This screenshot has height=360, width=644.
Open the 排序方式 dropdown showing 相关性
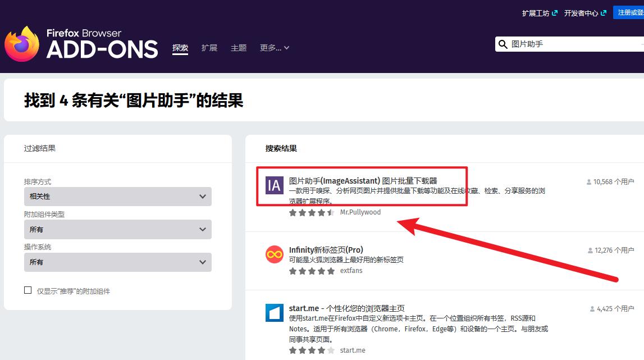118,197
